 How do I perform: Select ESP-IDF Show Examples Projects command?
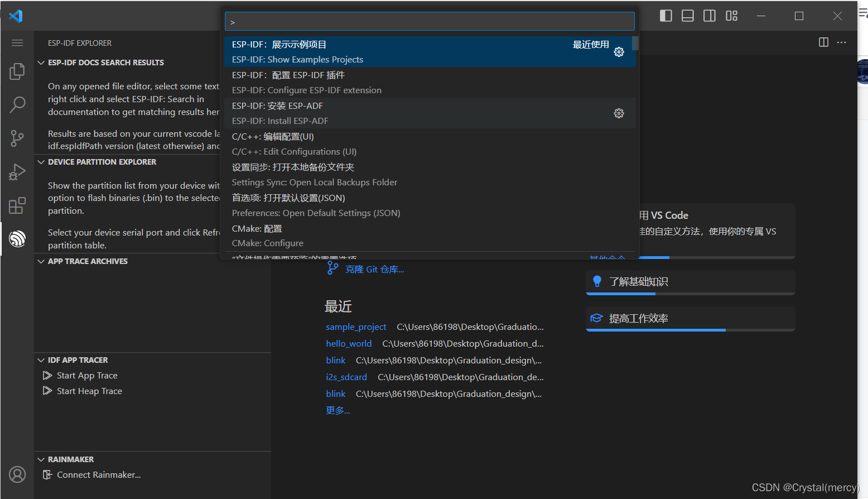pyautogui.click(x=430, y=52)
